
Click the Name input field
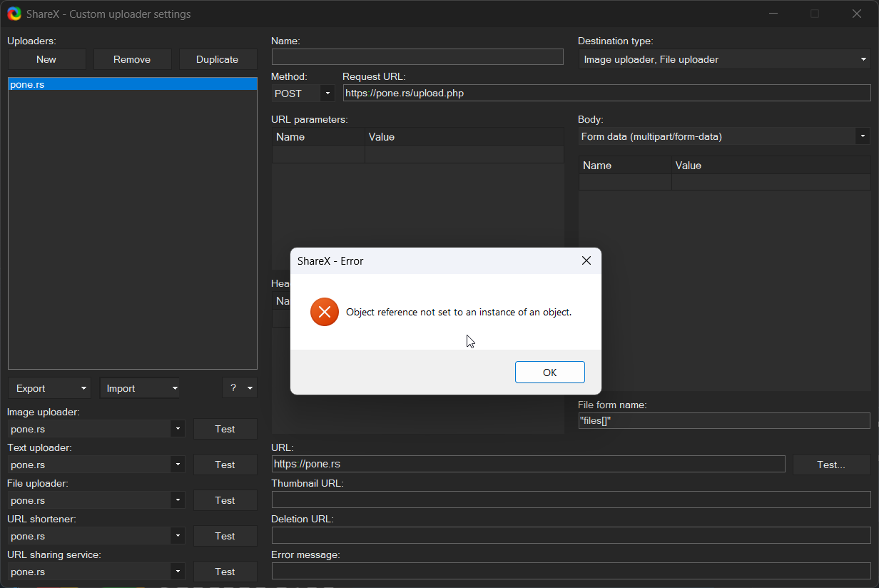pyautogui.click(x=417, y=57)
